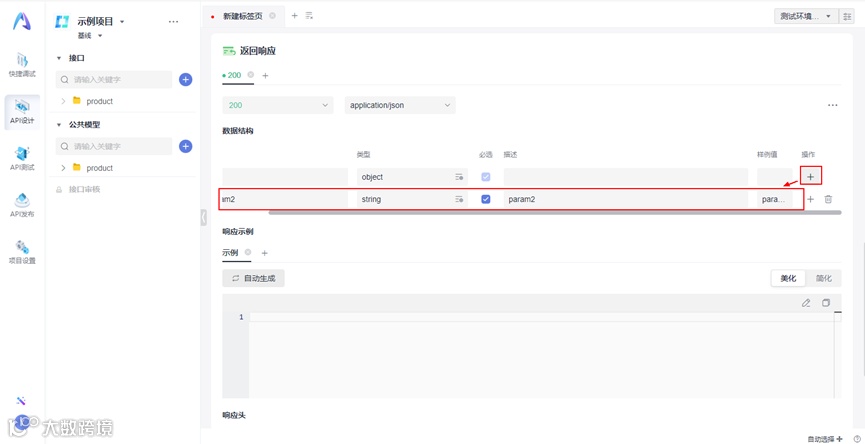
Task: Delete the param2 row with the trash icon
Action: pyautogui.click(x=828, y=199)
